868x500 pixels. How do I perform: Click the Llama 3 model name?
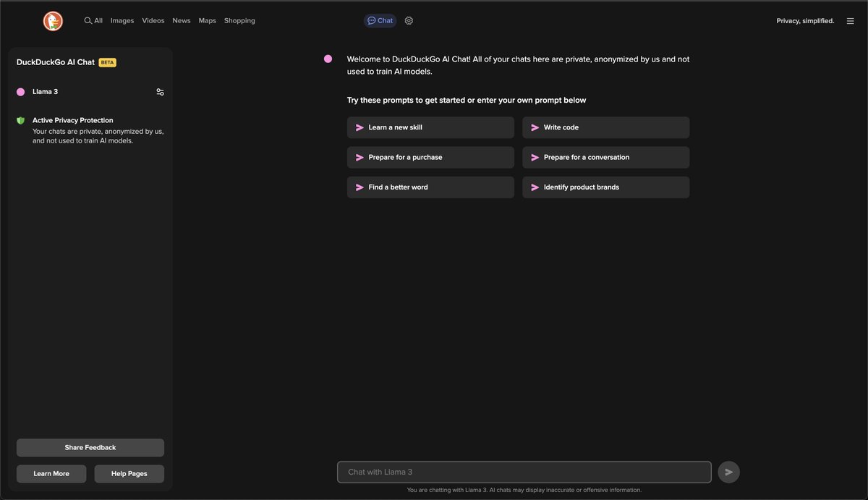tap(45, 92)
